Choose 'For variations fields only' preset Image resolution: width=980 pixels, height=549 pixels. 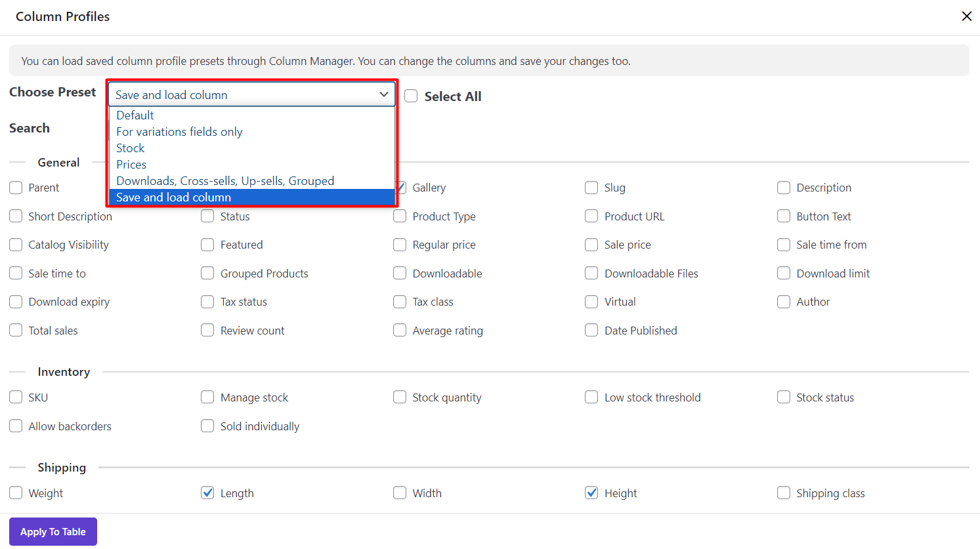[179, 132]
